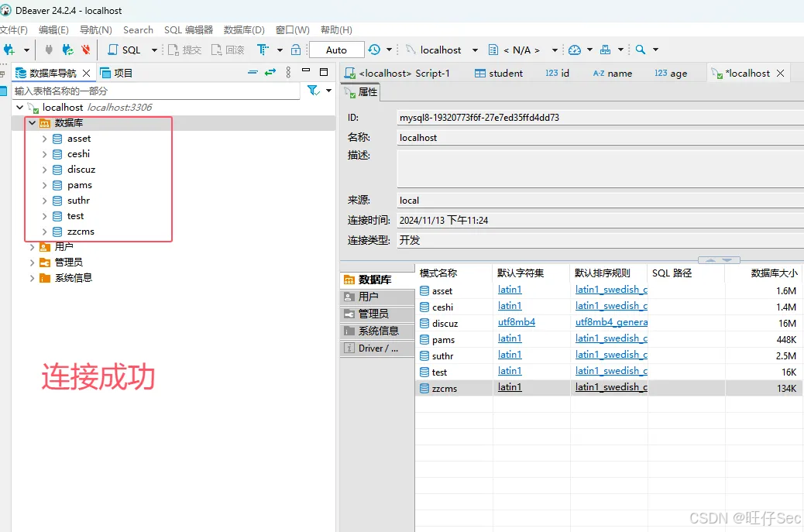The height and width of the screenshot is (532, 804).
Task: Click the 描述 description text area
Action: coord(600,169)
